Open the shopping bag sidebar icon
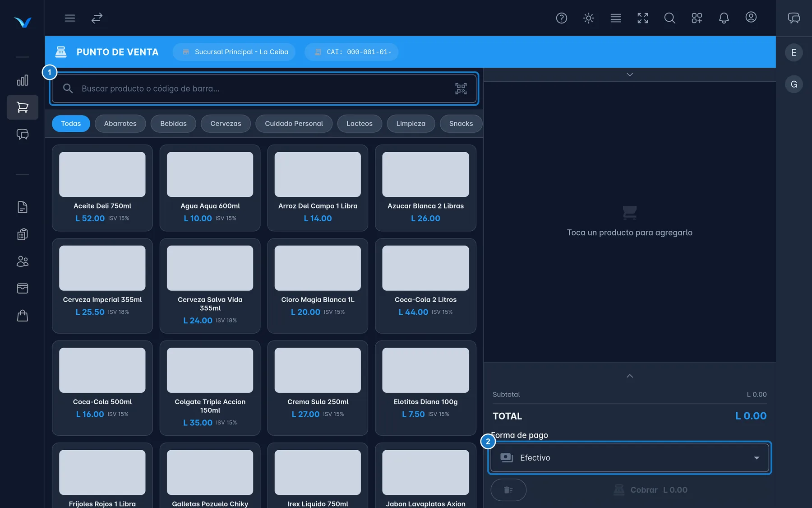 (x=23, y=316)
